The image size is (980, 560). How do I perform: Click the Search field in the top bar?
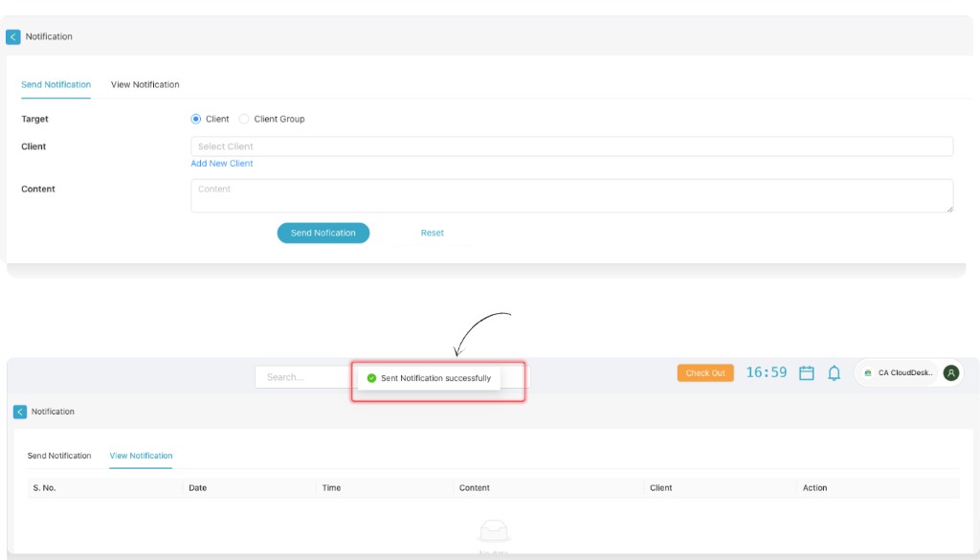[x=297, y=376]
